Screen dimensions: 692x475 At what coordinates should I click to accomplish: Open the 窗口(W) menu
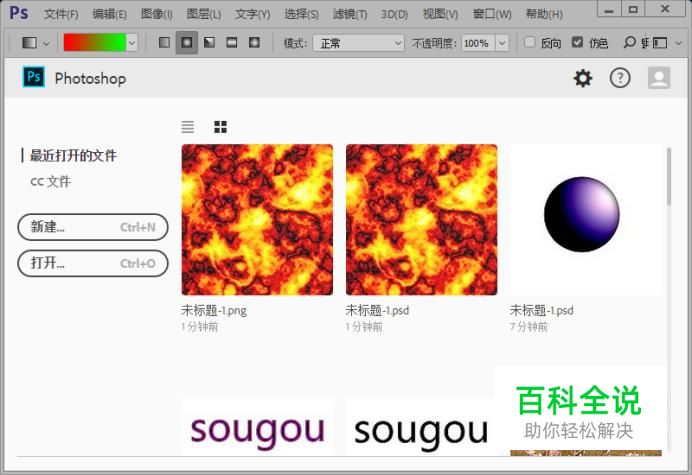(x=492, y=14)
